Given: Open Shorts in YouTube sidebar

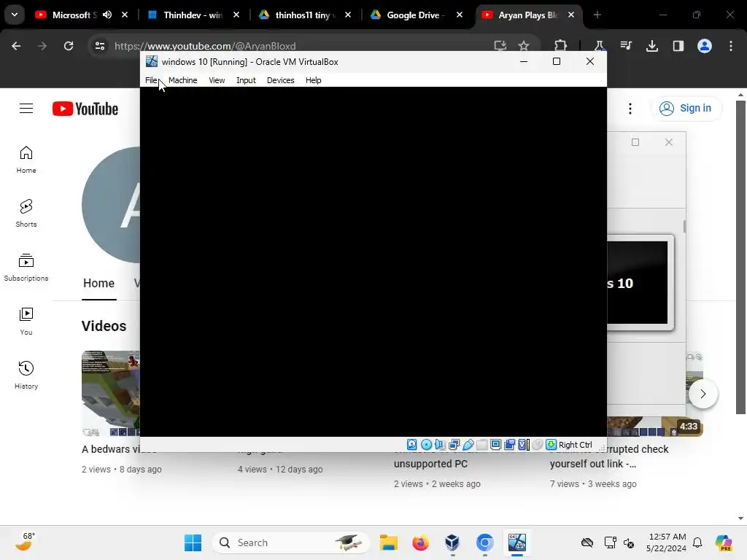Looking at the screenshot, I should (26, 214).
